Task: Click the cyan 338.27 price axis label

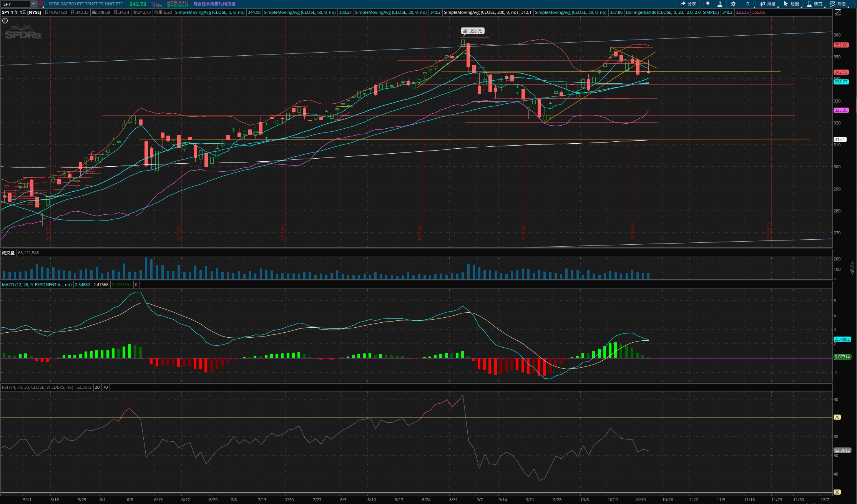Action: pyautogui.click(x=841, y=82)
